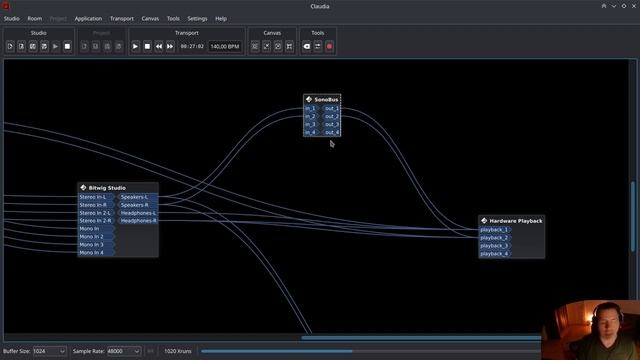Open JACK configuration tool icon

318,47
